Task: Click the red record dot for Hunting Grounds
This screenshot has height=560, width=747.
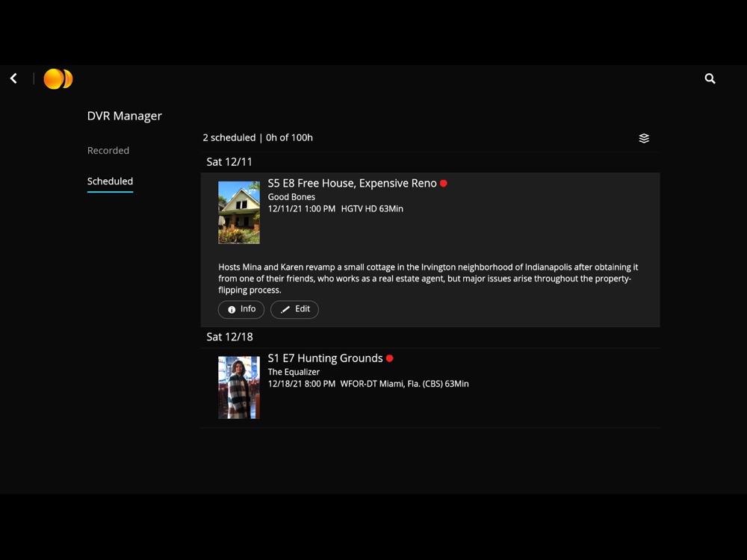Action: point(390,358)
